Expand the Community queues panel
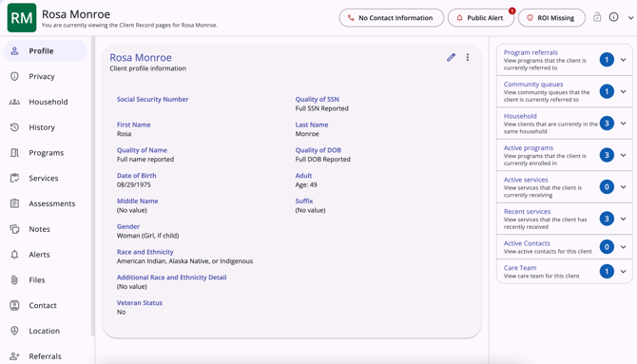Image resolution: width=637 pixels, height=364 pixels. [x=623, y=91]
